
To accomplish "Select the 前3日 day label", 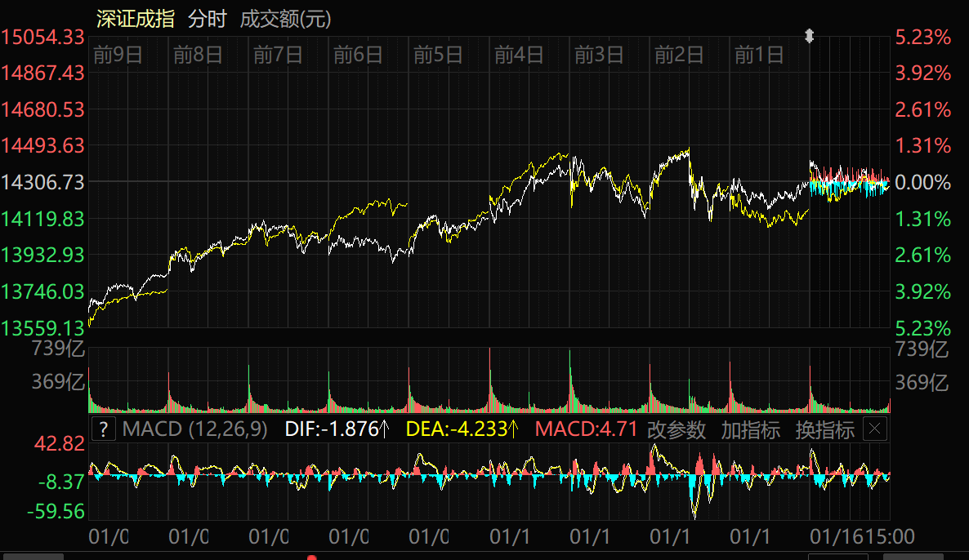I will [599, 55].
